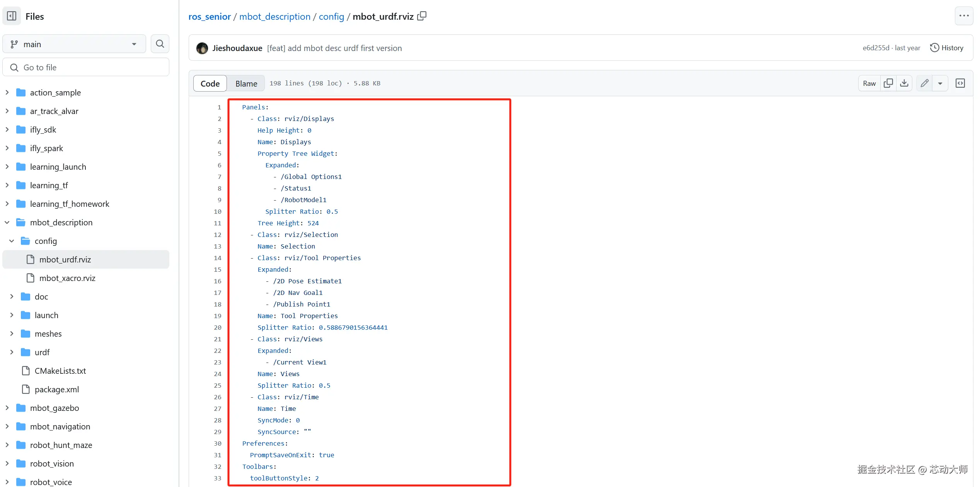980x487 pixels.
Task: Edit this file pencil icon
Action: pos(925,83)
